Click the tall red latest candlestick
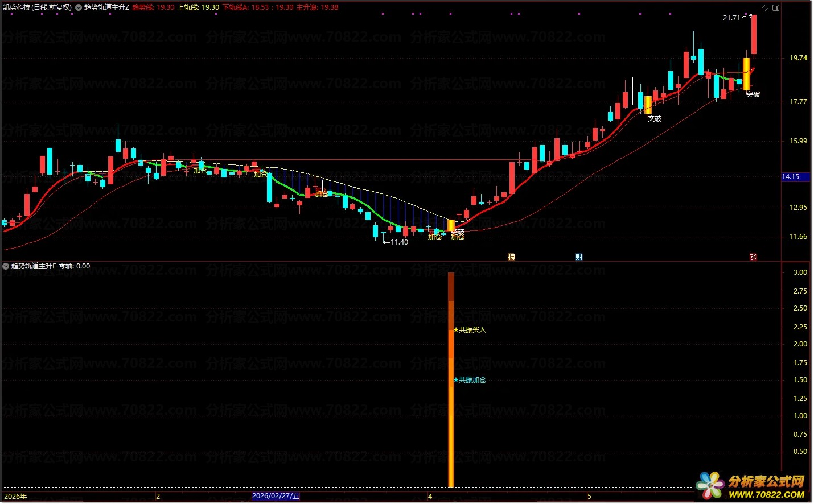Screen dimensions: 814x504 pyautogui.click(x=754, y=35)
